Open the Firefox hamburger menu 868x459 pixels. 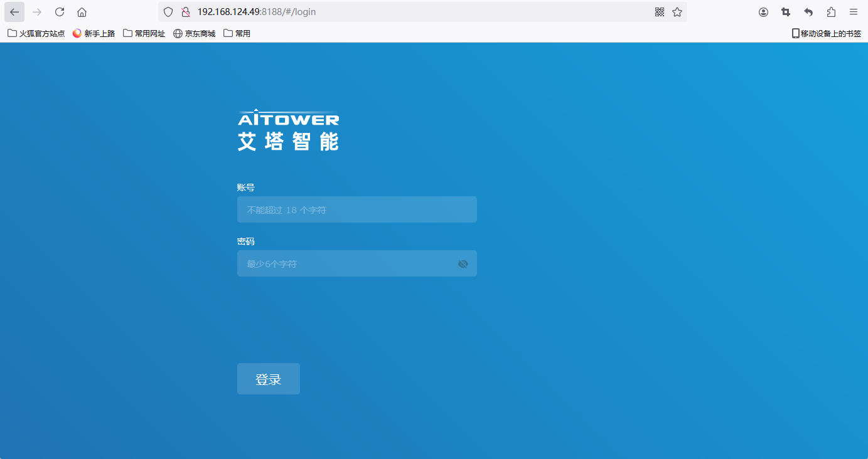pos(854,12)
